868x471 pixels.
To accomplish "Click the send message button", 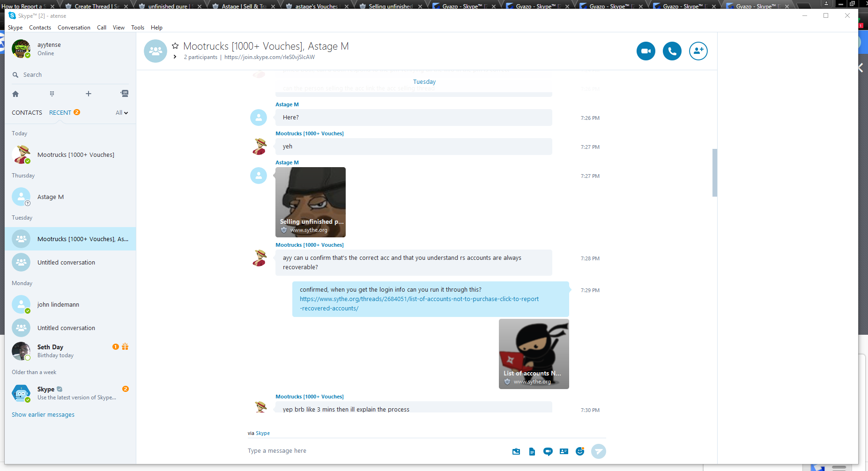I will point(599,451).
